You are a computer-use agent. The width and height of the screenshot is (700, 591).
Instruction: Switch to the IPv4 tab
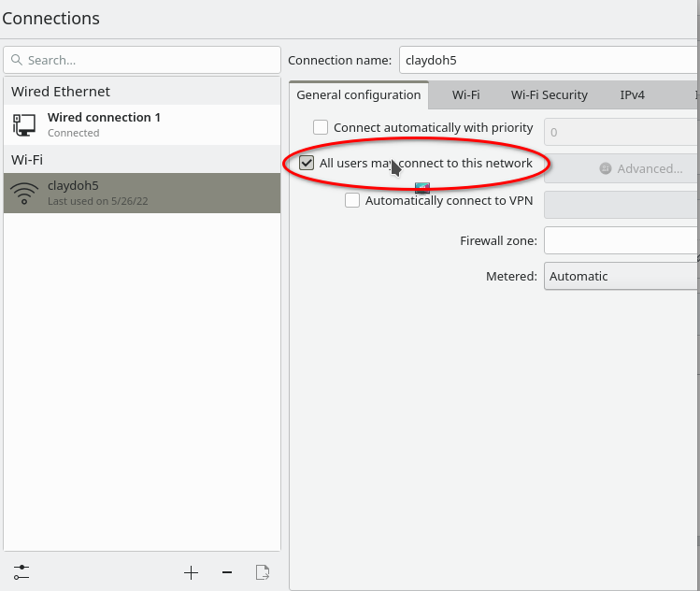[x=632, y=94]
